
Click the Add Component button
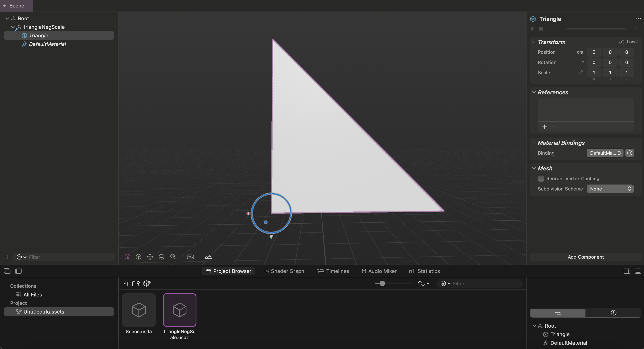tap(585, 257)
